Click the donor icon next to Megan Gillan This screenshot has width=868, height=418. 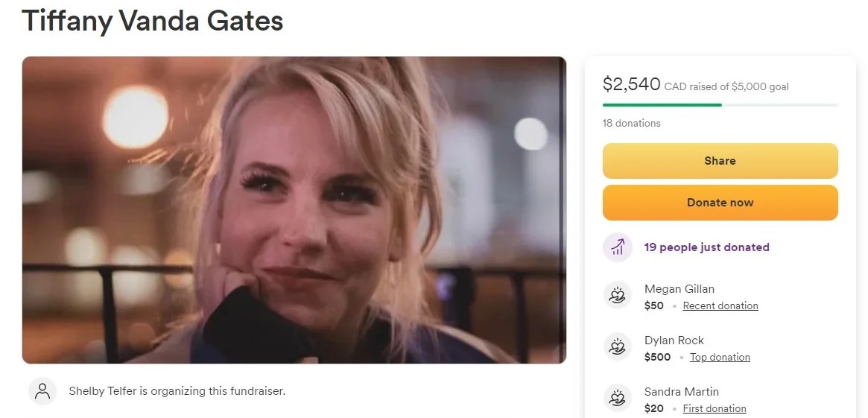[x=617, y=295]
